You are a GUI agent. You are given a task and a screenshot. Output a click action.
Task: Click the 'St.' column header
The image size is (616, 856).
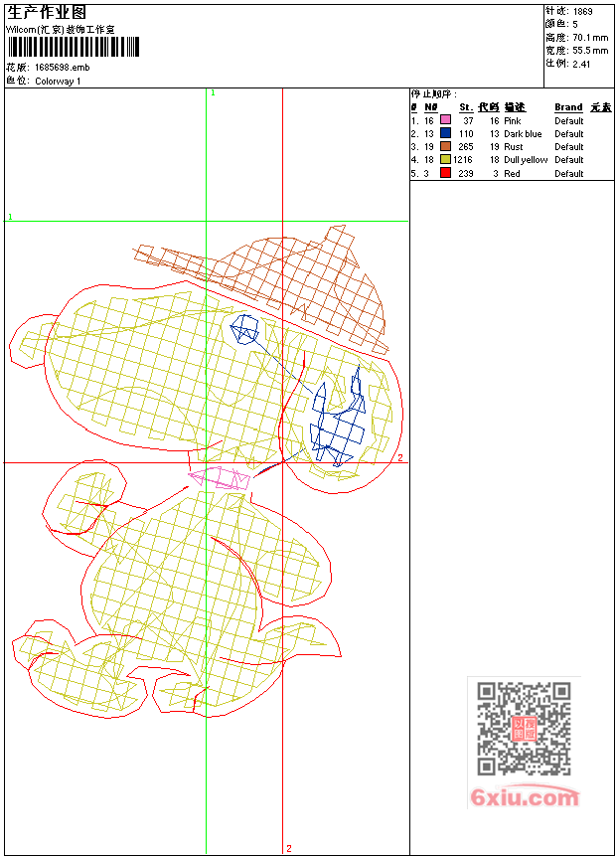465,107
